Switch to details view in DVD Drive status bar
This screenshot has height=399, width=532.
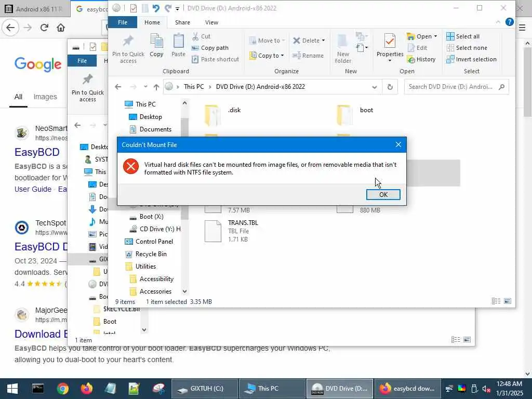[x=496, y=301]
